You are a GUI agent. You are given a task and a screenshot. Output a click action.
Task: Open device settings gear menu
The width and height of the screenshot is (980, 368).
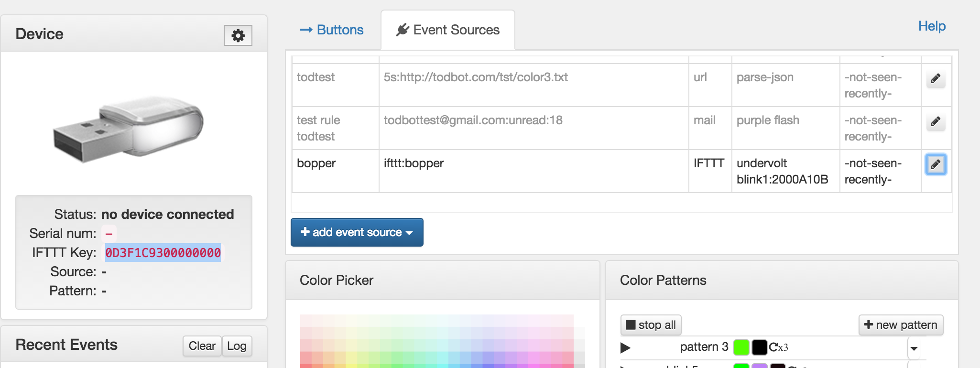[x=238, y=35]
